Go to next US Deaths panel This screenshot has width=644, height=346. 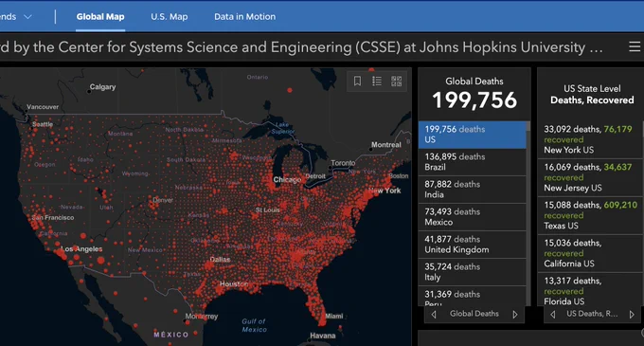[632, 315]
